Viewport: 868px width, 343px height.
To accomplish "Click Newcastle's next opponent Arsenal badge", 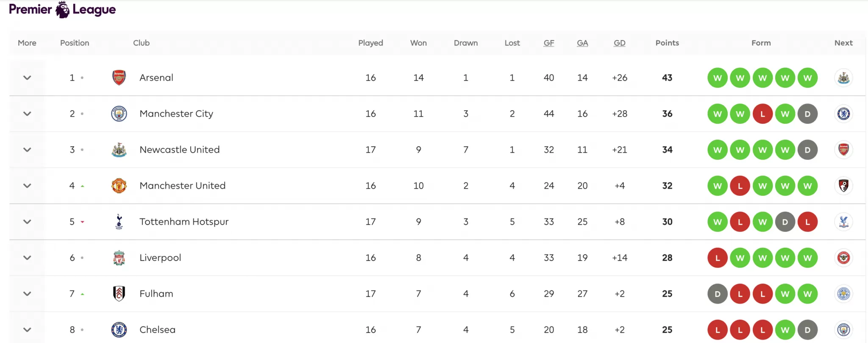I will click(x=843, y=149).
